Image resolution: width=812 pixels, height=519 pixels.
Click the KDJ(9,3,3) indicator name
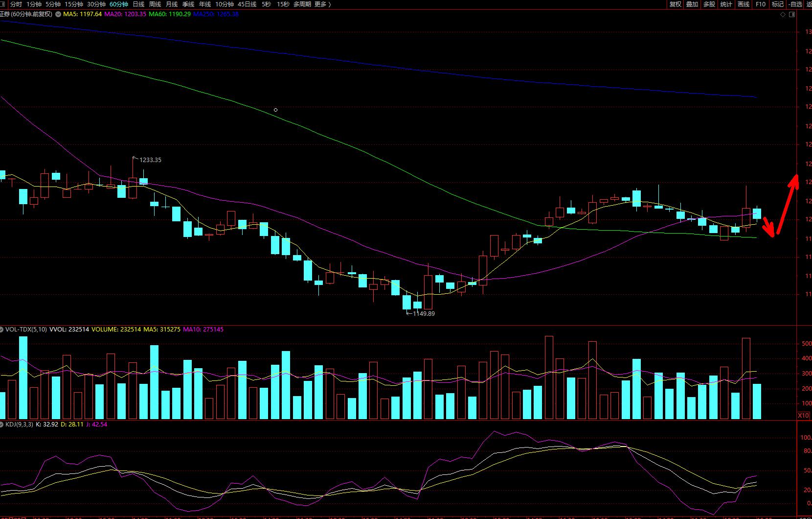click(x=20, y=425)
